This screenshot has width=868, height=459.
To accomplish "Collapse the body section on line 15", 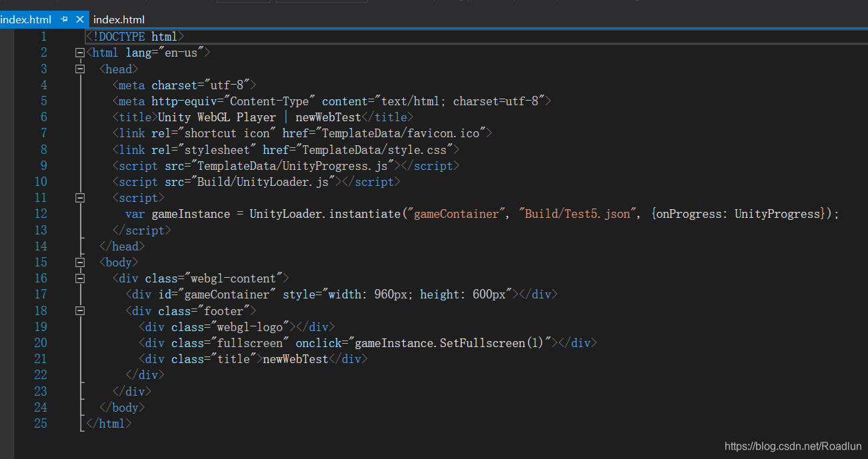I will (80, 262).
